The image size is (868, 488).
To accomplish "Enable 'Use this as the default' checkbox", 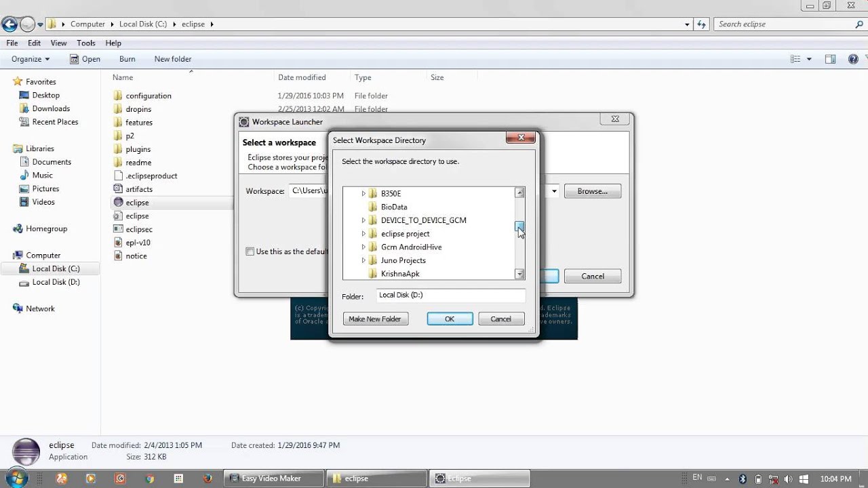I will [x=250, y=251].
